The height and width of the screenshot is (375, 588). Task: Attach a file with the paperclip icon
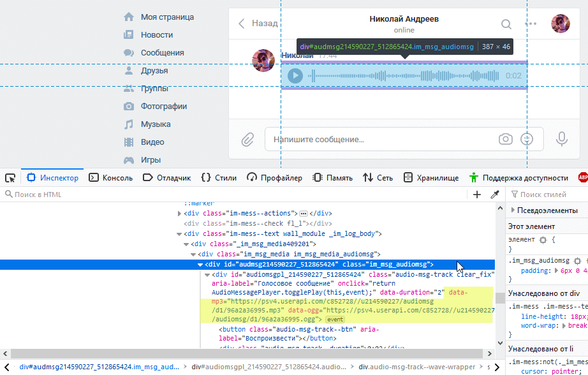[247, 140]
